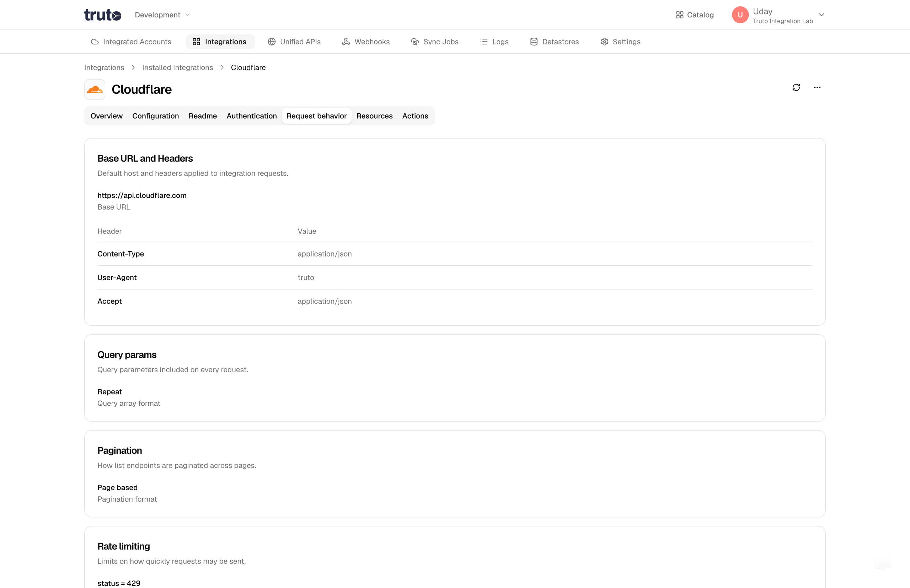Click the Uday user avatar
This screenshot has width=910, height=588.
pyautogui.click(x=740, y=15)
